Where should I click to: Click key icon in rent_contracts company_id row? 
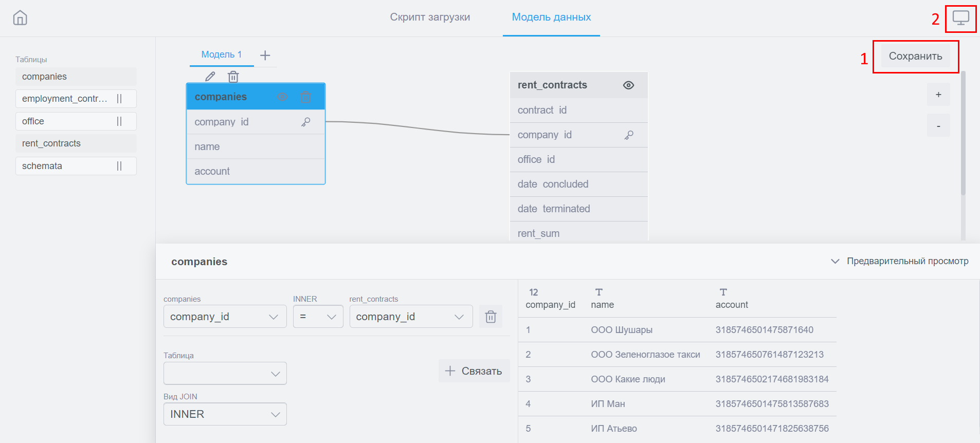629,135
